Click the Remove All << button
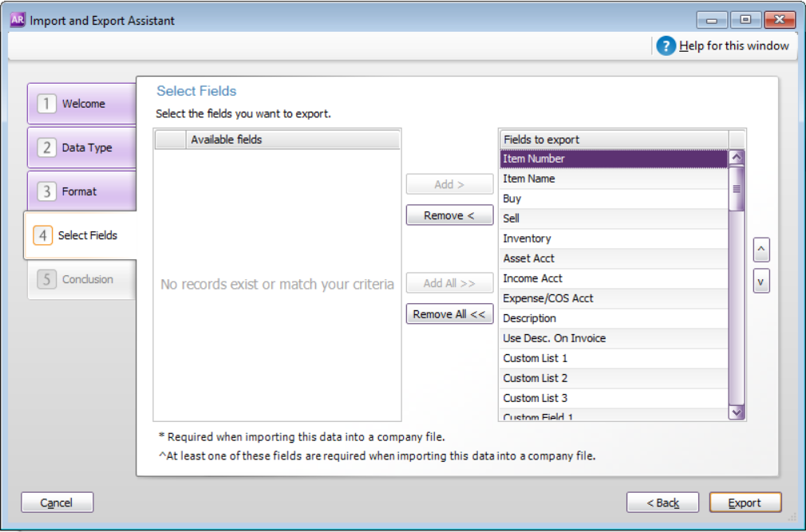The image size is (806, 532). click(x=450, y=314)
